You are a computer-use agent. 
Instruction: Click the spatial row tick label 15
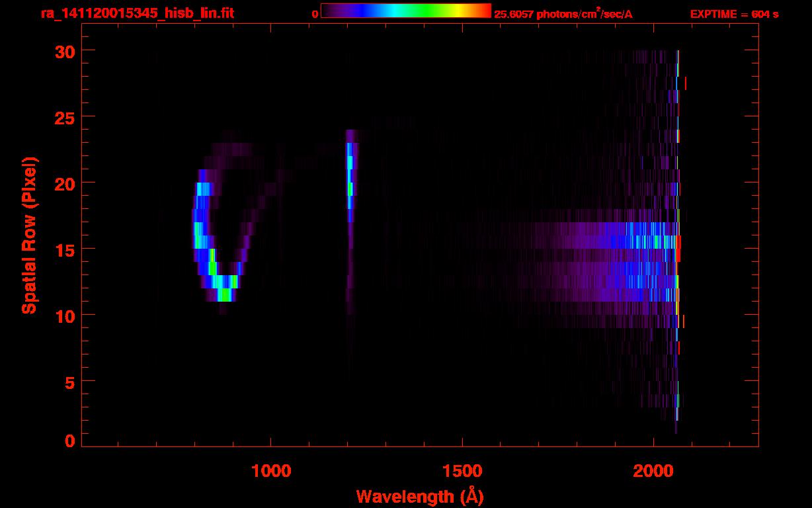point(65,249)
